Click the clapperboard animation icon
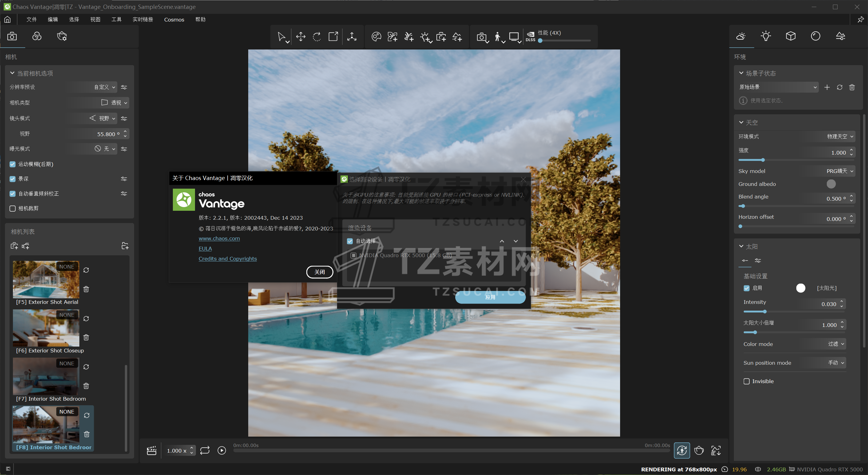Image resolution: width=868 pixels, height=475 pixels. (152, 450)
